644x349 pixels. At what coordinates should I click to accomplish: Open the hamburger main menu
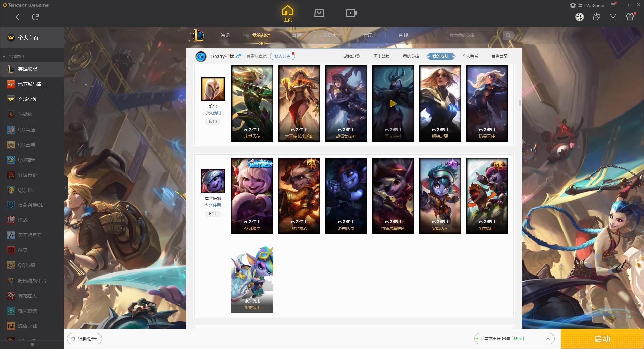613,5
